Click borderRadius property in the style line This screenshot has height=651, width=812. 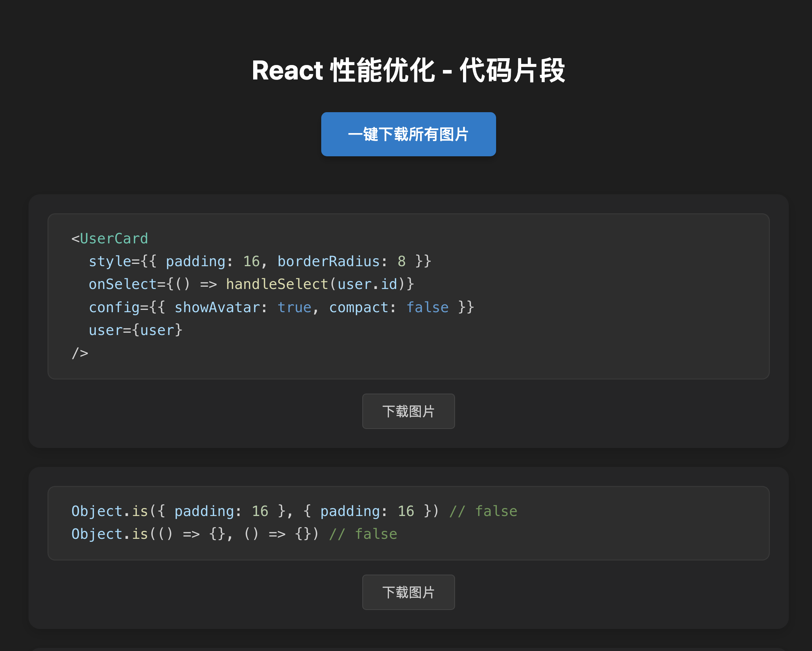(328, 262)
